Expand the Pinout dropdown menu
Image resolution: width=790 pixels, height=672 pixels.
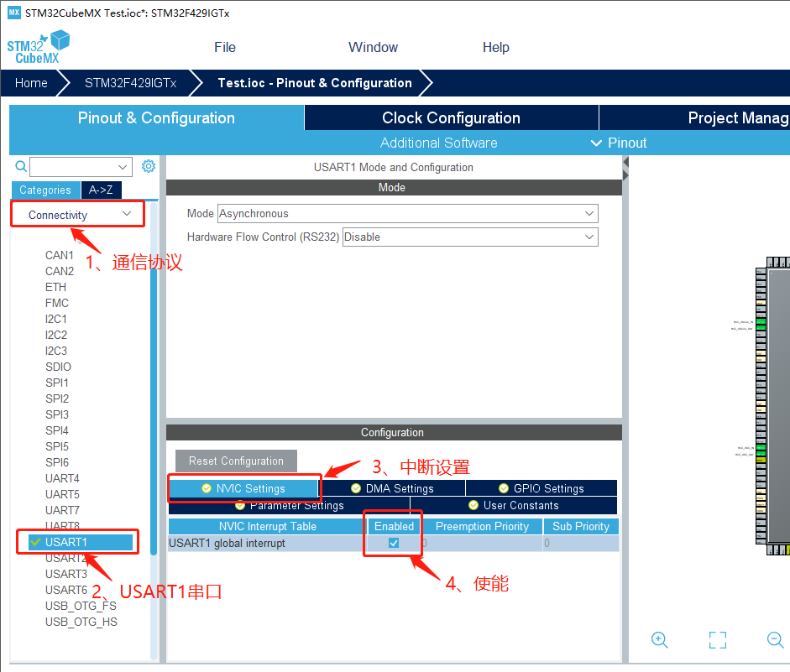(620, 143)
